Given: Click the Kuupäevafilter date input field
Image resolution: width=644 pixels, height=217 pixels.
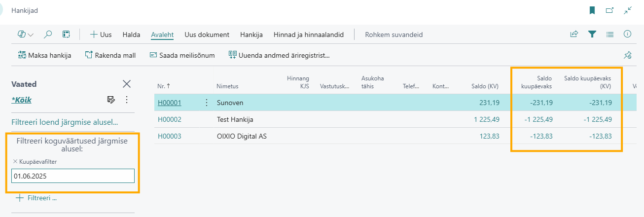Looking at the screenshot, I should point(73,176).
